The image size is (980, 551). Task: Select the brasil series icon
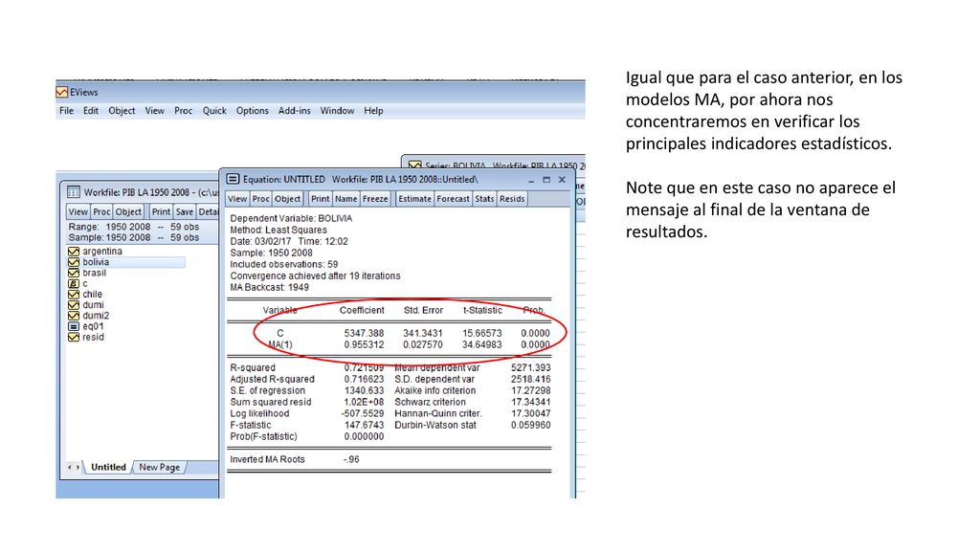[73, 273]
